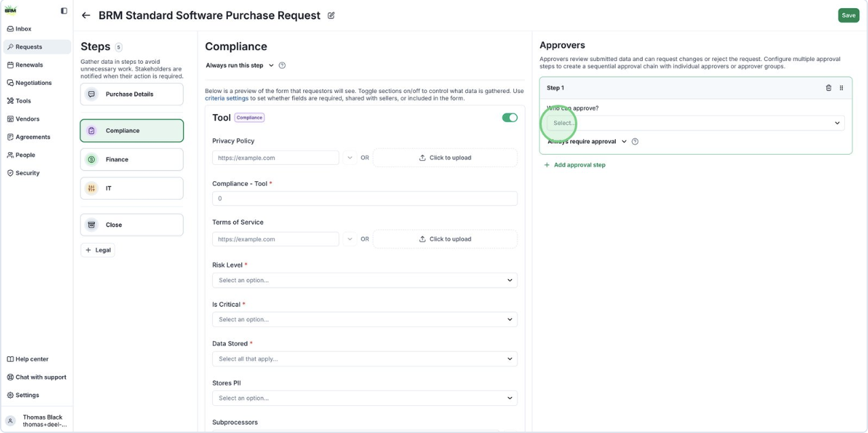Screen dimensions: 868x433
Task: Click the Compliance - Tool input field
Action: [x=364, y=199]
